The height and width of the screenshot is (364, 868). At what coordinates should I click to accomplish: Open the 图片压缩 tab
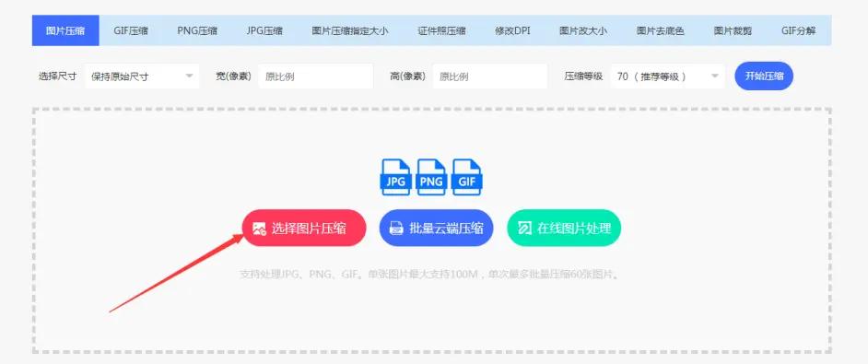click(x=65, y=30)
